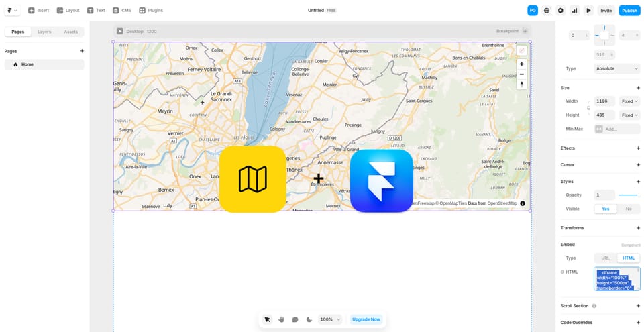Viewport: 644px width, 332px height.
Task: Open the Framer logo main menu
Action: pos(12,11)
